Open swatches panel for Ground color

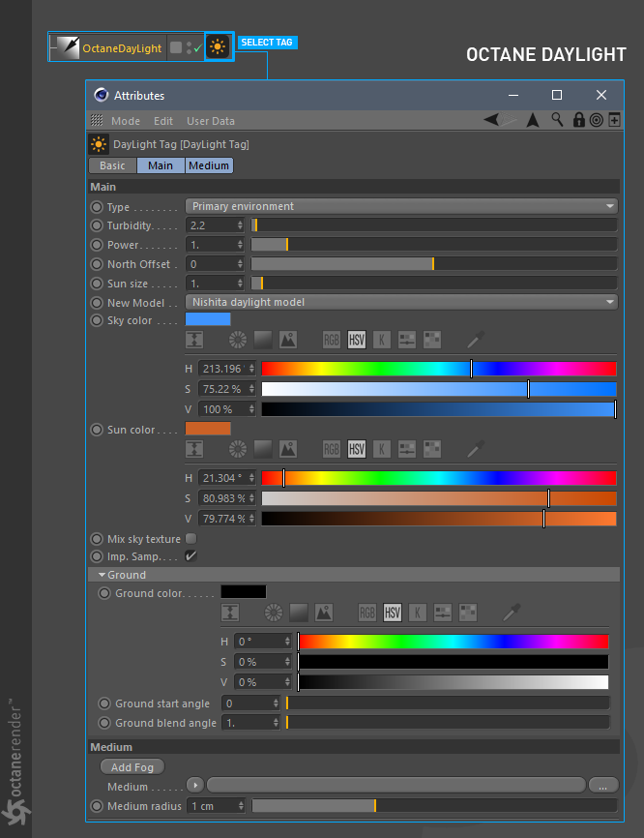pyautogui.click(x=468, y=613)
